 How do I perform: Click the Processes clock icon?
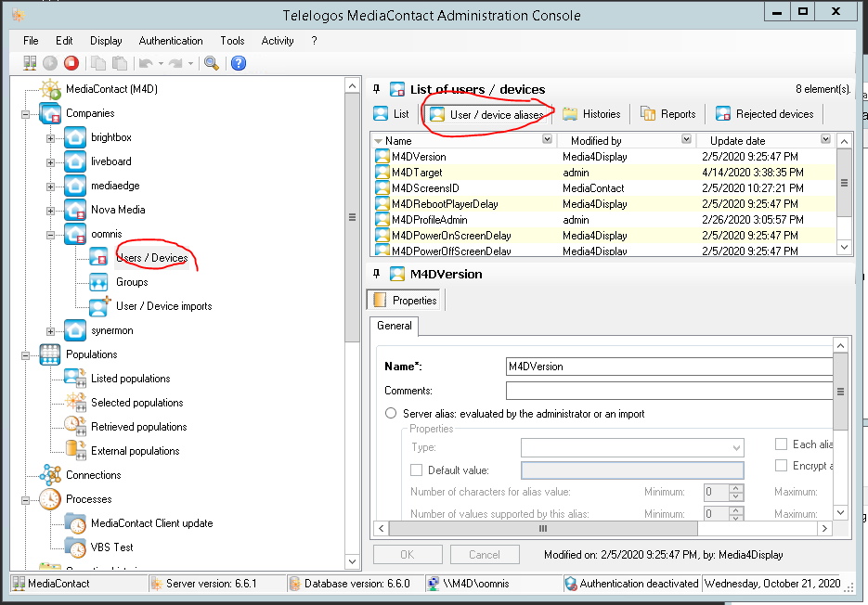point(50,499)
